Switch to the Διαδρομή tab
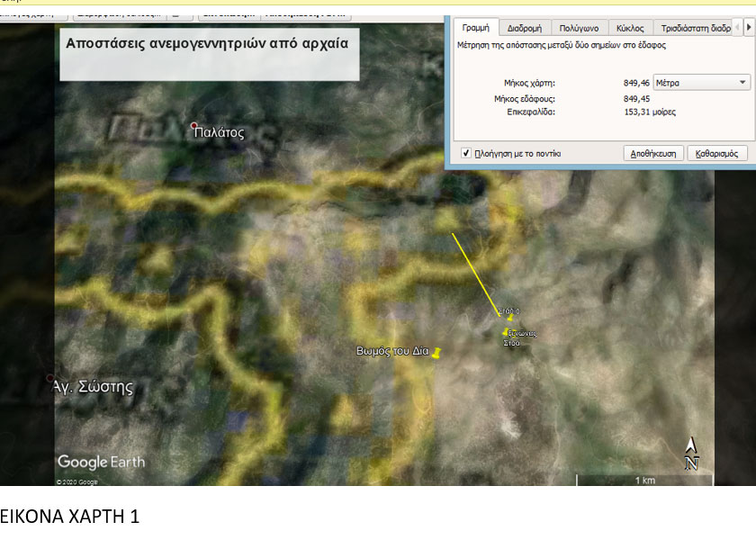Image resolution: width=756 pixels, height=540 pixels. pos(523,28)
